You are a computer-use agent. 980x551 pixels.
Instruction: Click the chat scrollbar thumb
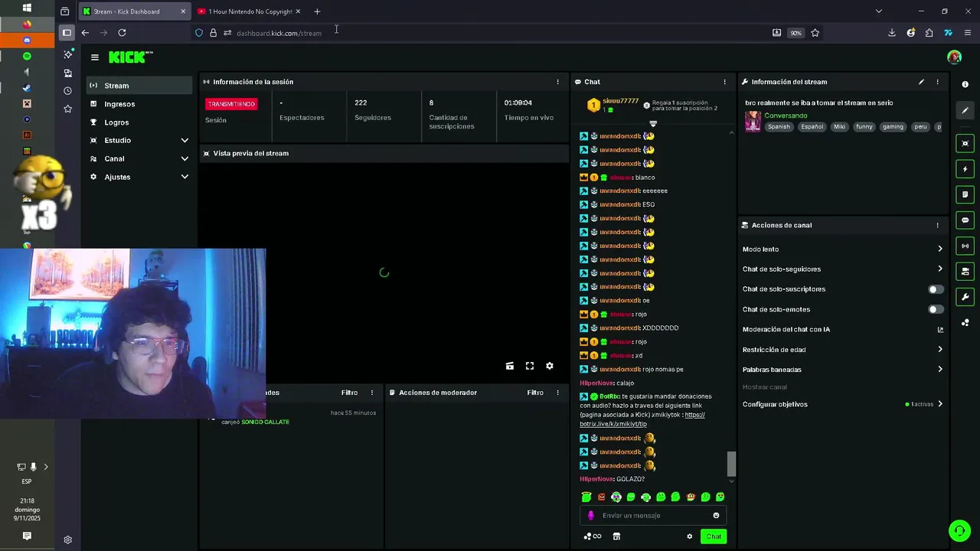730,463
